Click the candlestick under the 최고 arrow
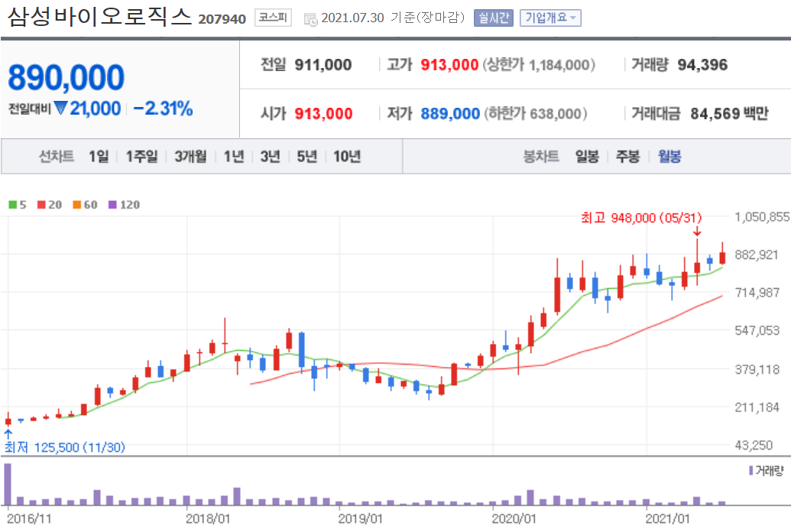The width and height of the screenshot is (791, 532). [x=697, y=262]
